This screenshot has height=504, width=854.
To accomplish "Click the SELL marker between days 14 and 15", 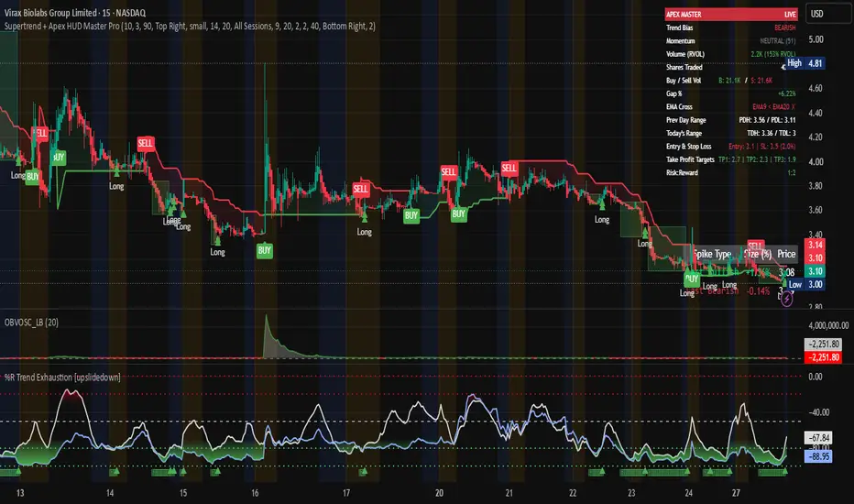I will (146, 143).
